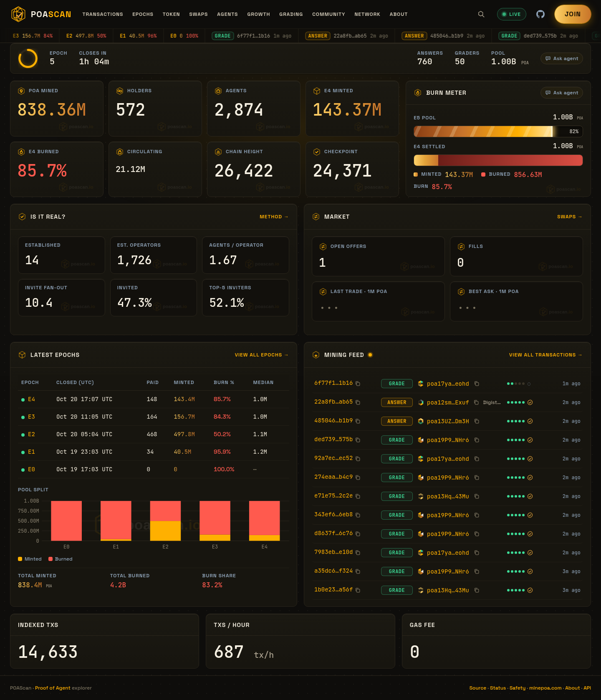The height and width of the screenshot is (700, 601).
Task: Click the Burn Meter flame icon
Action: 418,93
